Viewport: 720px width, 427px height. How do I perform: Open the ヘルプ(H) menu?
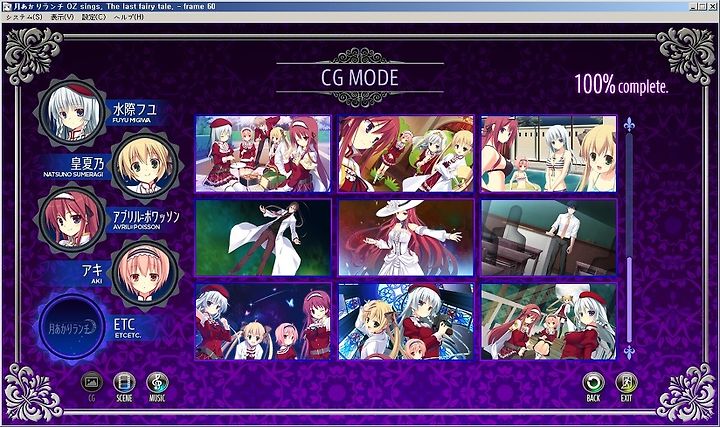(x=129, y=17)
